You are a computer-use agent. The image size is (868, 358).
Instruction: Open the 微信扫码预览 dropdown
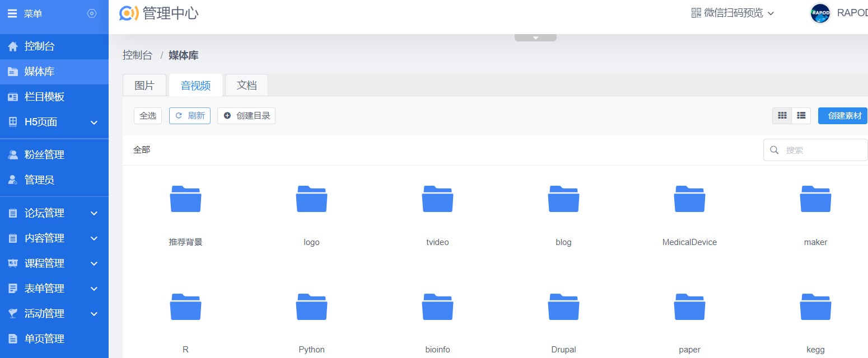[732, 13]
